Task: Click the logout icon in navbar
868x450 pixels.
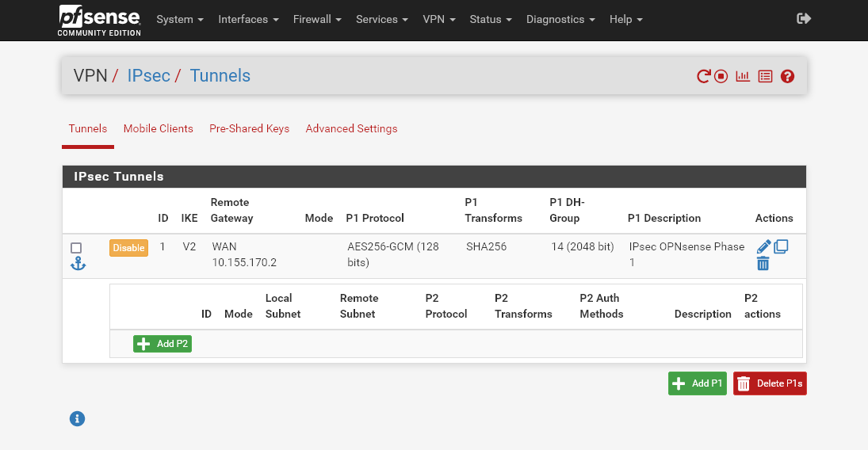Action: [x=804, y=19]
